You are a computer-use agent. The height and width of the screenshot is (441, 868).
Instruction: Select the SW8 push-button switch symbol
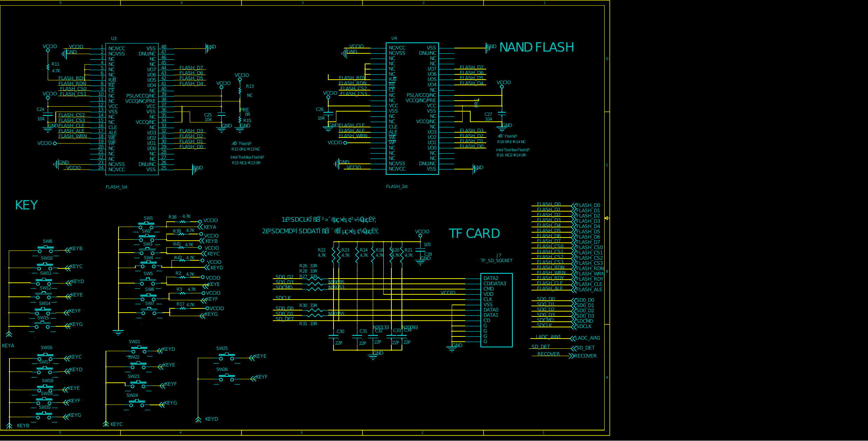click(x=46, y=249)
